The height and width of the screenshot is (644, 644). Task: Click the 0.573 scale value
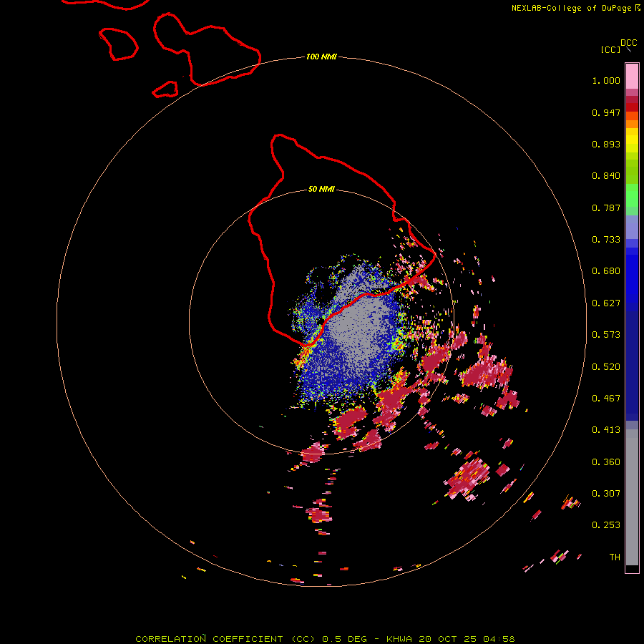point(606,335)
